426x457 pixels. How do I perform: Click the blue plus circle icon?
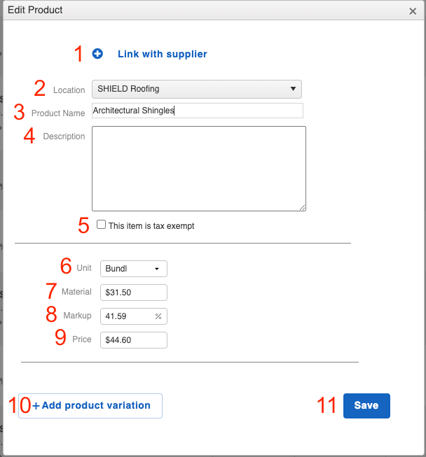(x=97, y=54)
